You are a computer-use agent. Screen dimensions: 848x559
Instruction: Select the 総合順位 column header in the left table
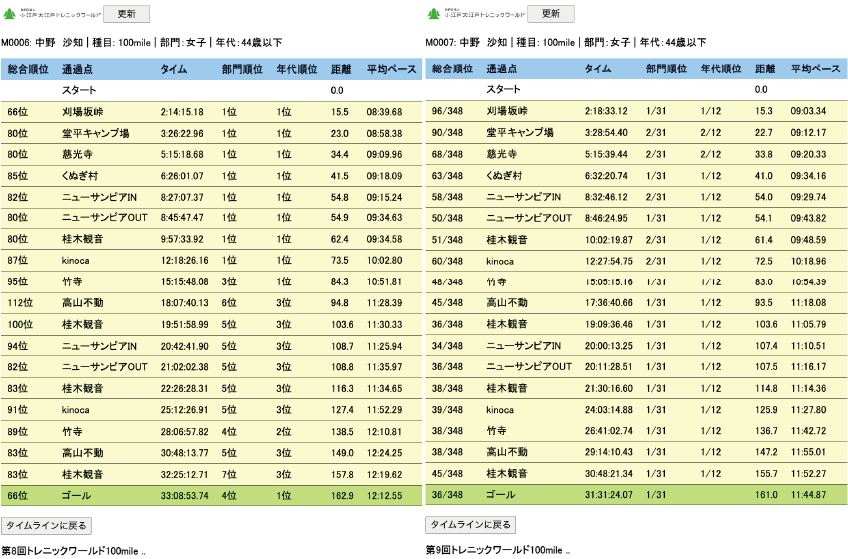pyautogui.click(x=27, y=69)
